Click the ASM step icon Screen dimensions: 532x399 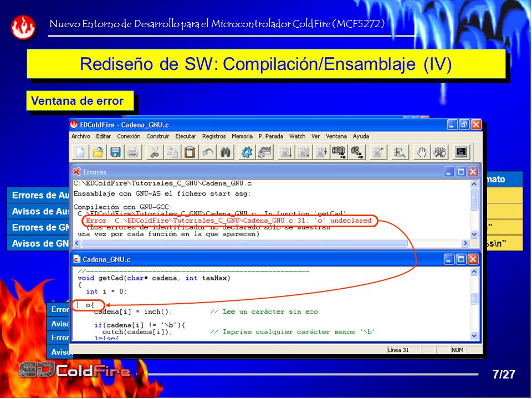[339, 152]
